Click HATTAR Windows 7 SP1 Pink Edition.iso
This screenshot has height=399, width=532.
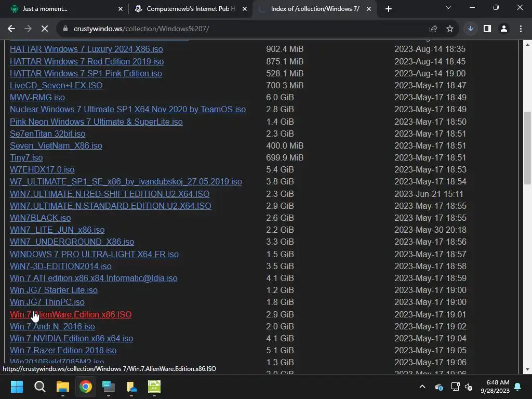86,74
